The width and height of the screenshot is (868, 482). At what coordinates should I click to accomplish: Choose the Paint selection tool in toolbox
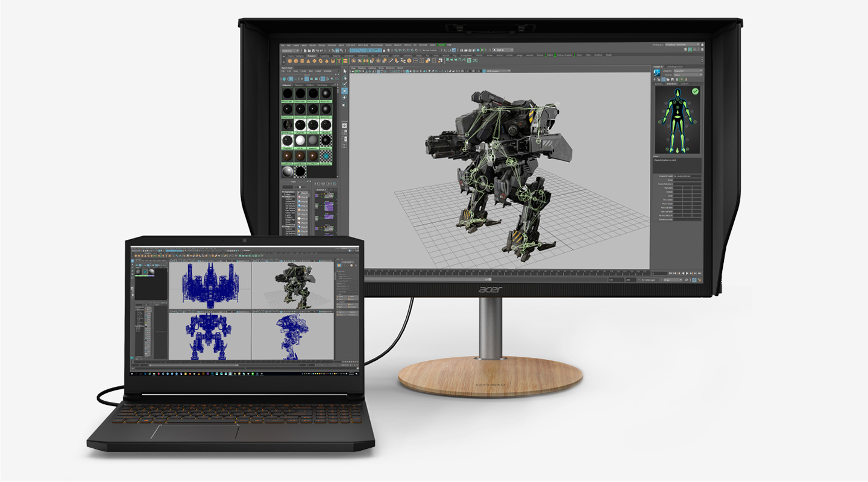click(345, 84)
